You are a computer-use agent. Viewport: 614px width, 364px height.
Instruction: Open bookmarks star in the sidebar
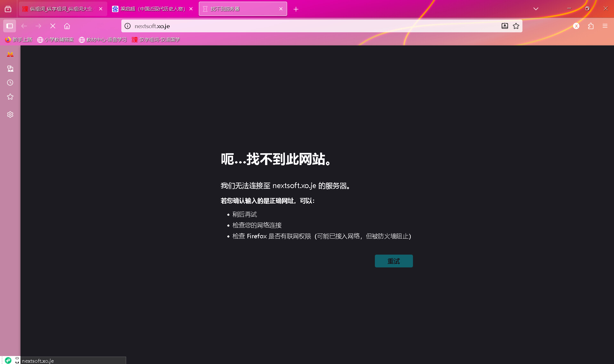(x=10, y=97)
